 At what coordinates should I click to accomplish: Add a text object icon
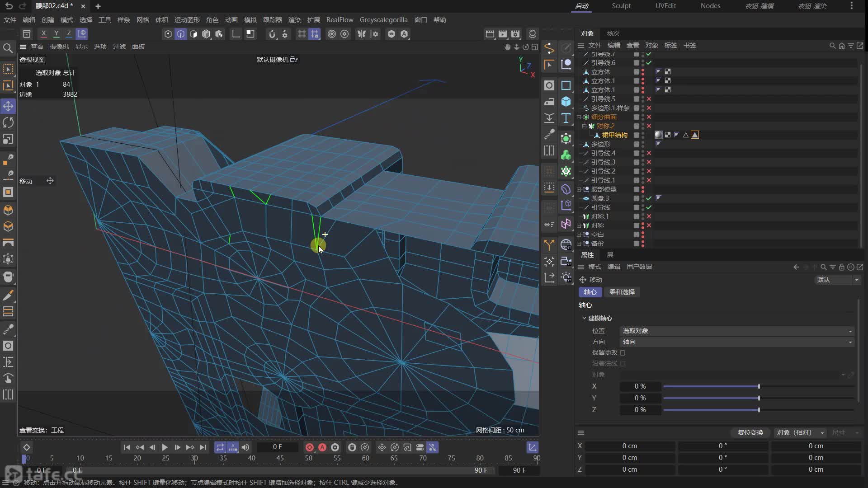click(x=566, y=118)
